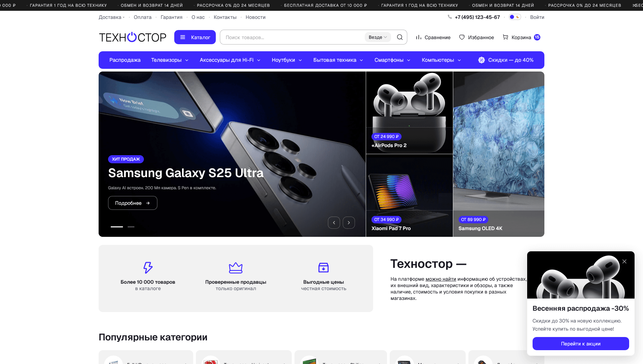Open Сравнение comparison page
The width and height of the screenshot is (643, 364).
click(x=433, y=37)
